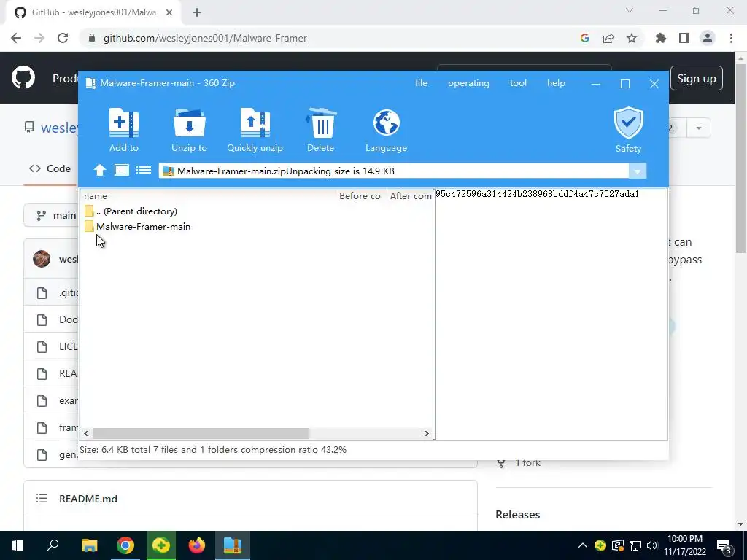The width and height of the screenshot is (747, 560).
Task: Click the address bar URL
Action: [205, 38]
